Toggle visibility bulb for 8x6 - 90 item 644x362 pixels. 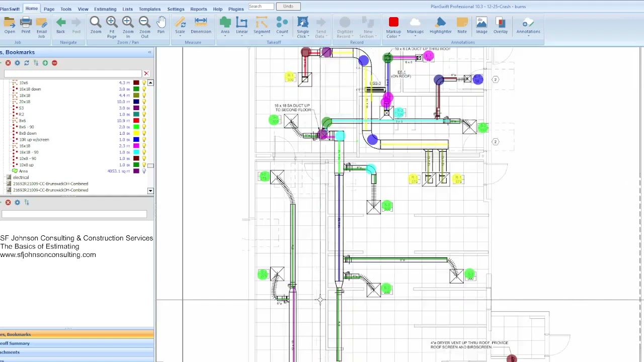point(144,127)
